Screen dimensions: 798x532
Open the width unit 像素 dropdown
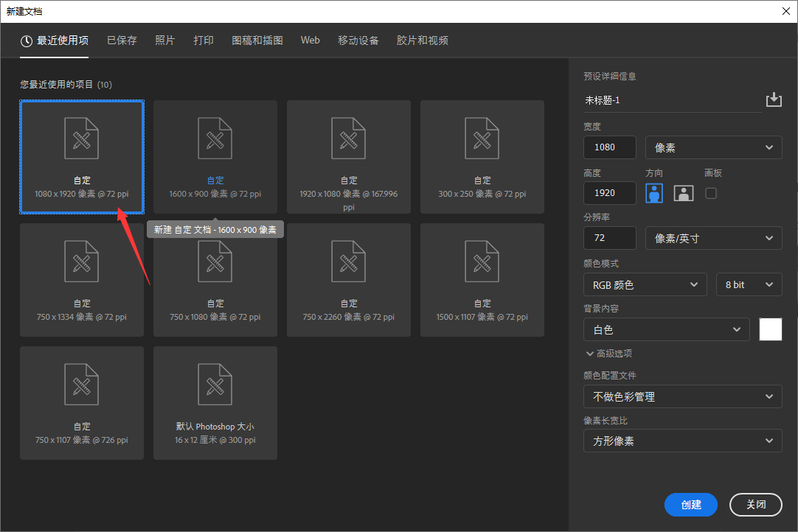713,147
